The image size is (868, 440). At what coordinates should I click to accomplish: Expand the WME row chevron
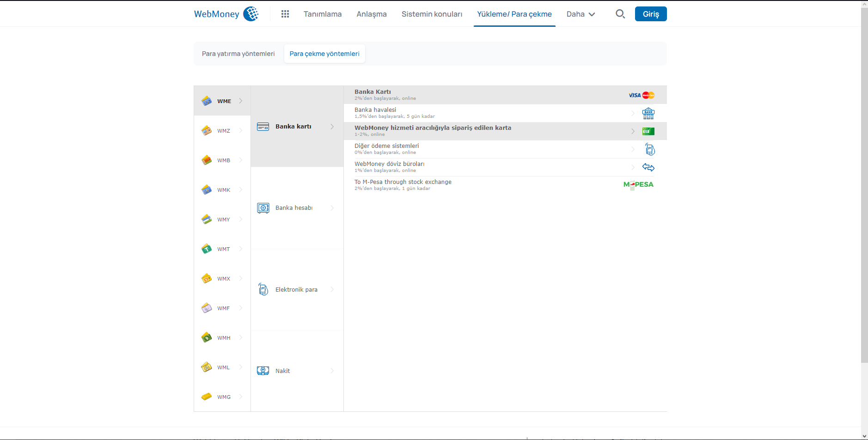241,101
